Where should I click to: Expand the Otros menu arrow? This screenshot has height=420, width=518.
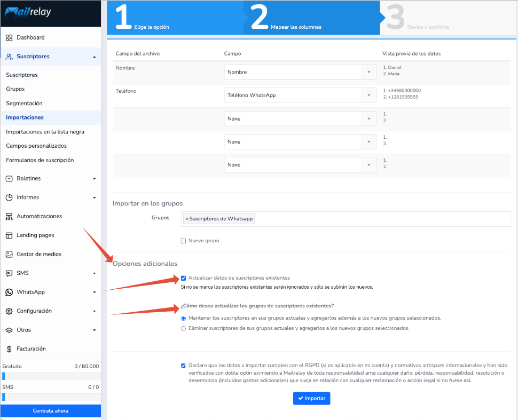[x=95, y=330]
